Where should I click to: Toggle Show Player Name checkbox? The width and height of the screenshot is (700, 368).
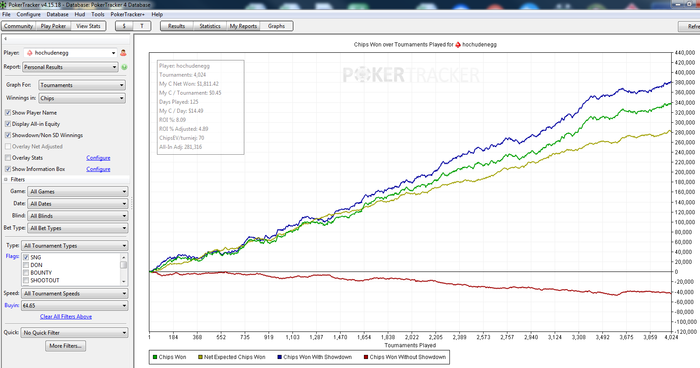click(x=8, y=113)
